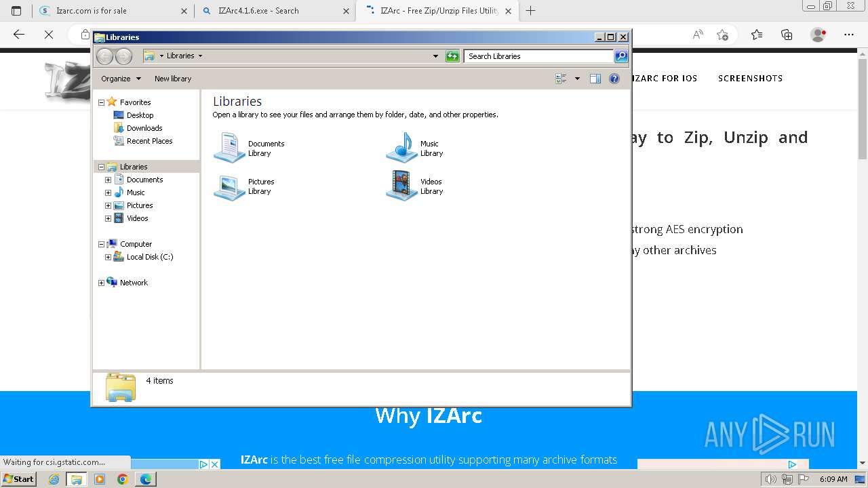Viewport: 868px width, 488px height.
Task: Select Desktop in Favorites
Action: click(140, 115)
